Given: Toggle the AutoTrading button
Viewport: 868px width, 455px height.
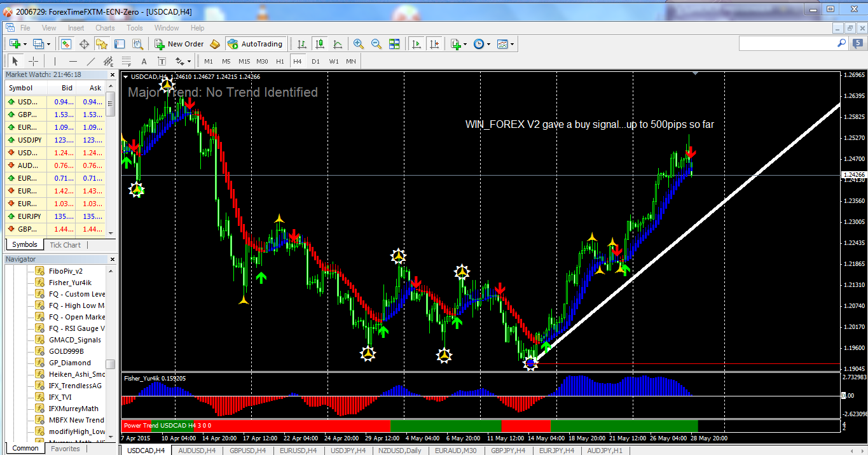Looking at the screenshot, I should pos(254,44).
